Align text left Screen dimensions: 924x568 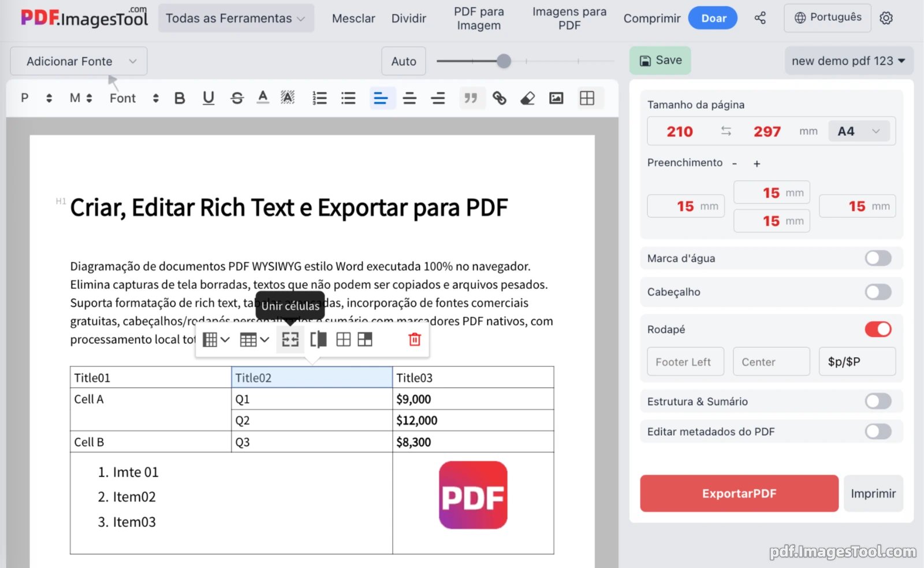point(381,98)
